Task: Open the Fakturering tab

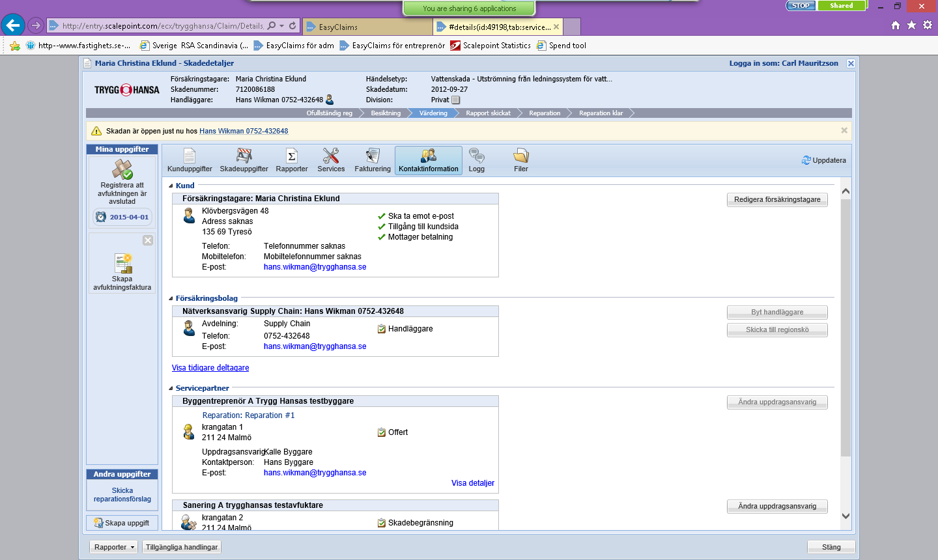Action: pos(373,160)
